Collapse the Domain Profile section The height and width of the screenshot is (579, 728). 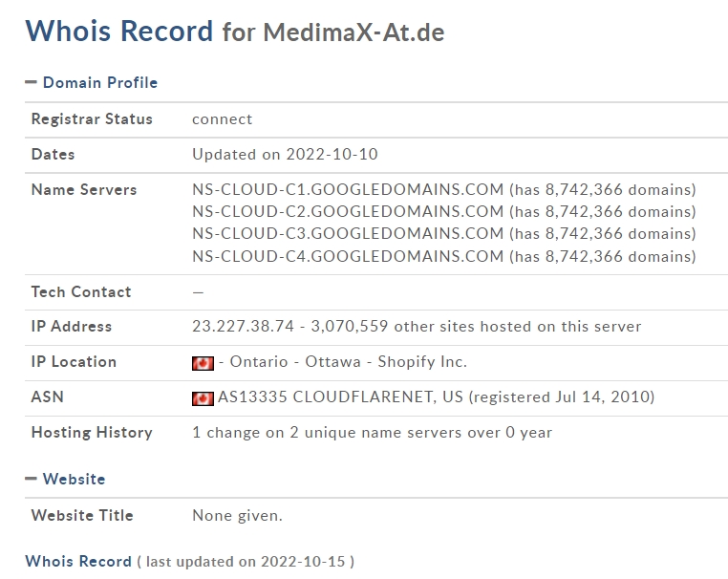[x=31, y=82]
